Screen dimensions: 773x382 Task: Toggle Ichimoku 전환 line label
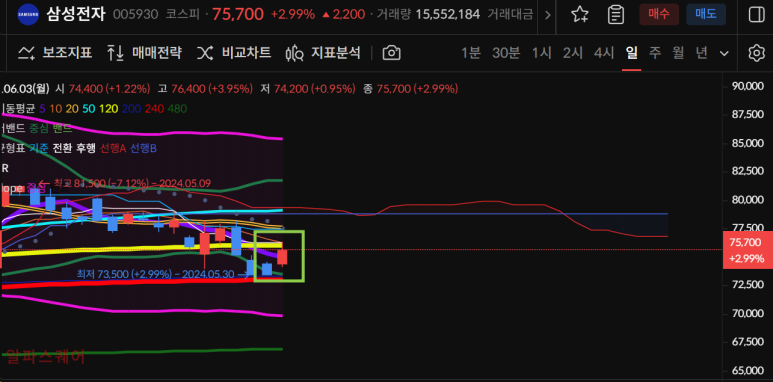pyautogui.click(x=62, y=148)
